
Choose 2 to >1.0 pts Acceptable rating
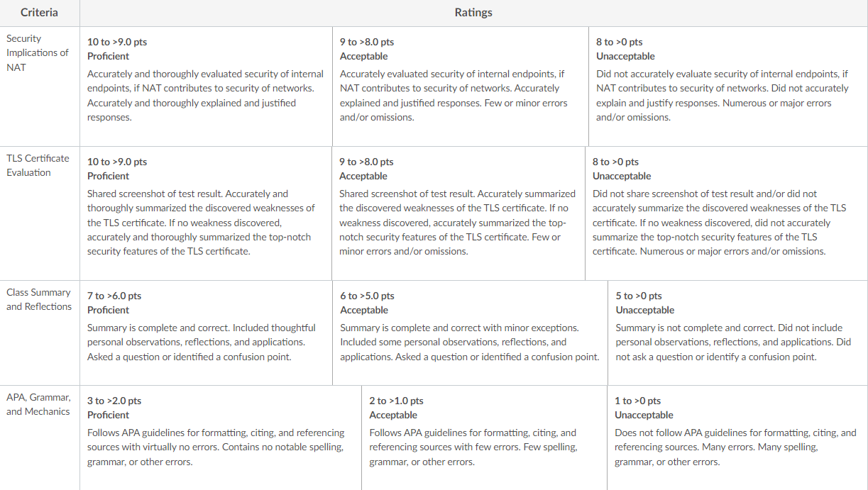pyautogui.click(x=485, y=438)
